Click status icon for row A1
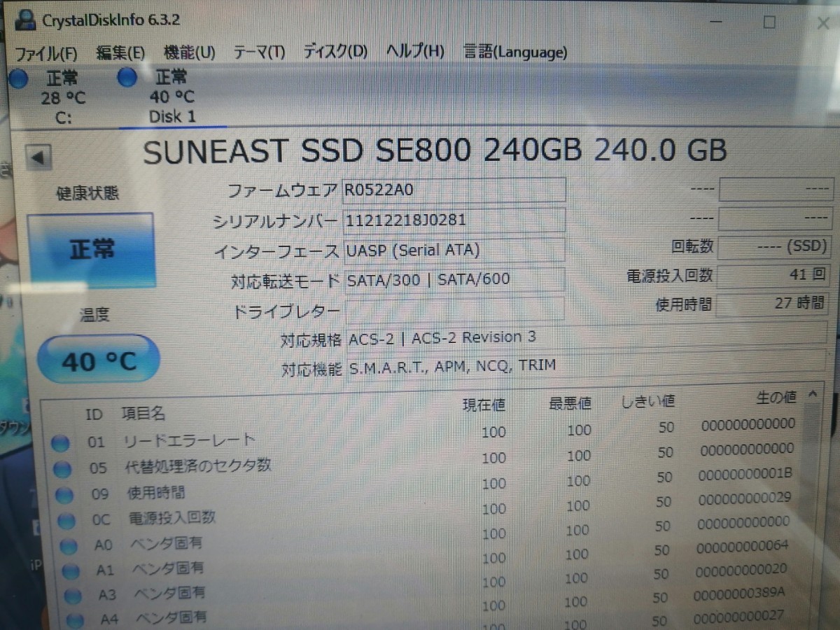Image resolution: width=840 pixels, height=630 pixels. coord(71,570)
